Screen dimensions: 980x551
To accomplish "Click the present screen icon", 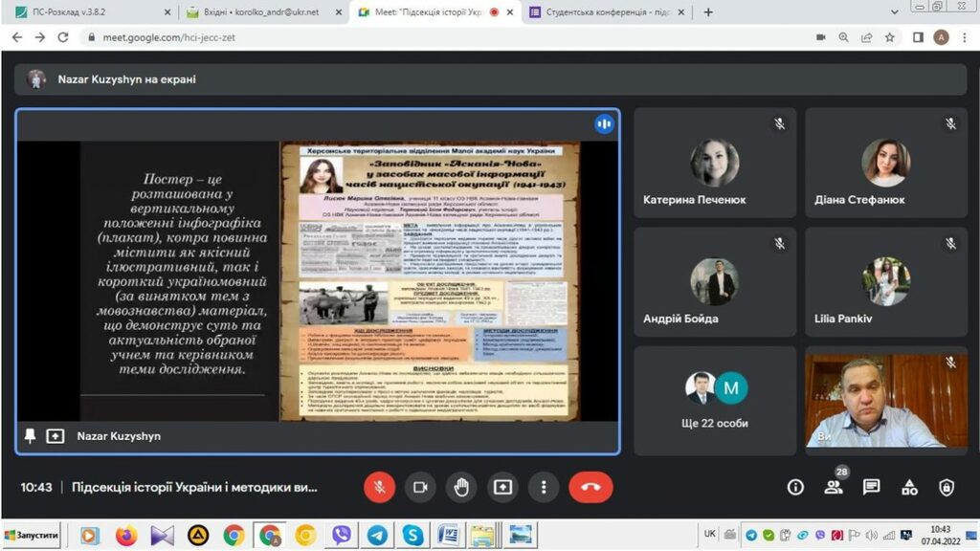I will pos(502,487).
